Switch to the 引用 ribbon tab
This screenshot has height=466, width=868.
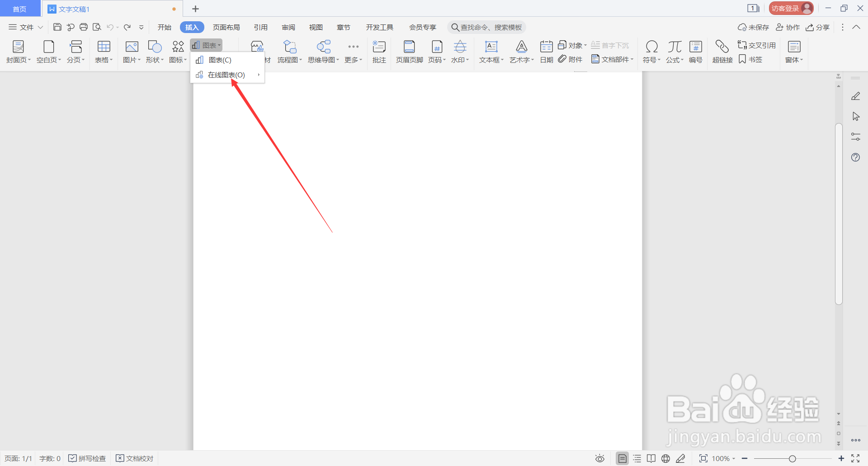261,27
